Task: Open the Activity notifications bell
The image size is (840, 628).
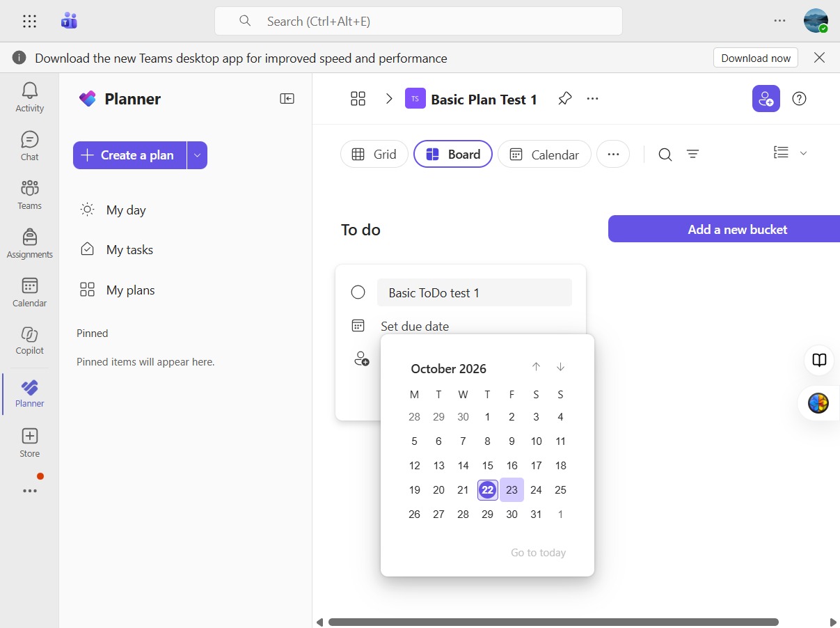Action: tap(30, 97)
